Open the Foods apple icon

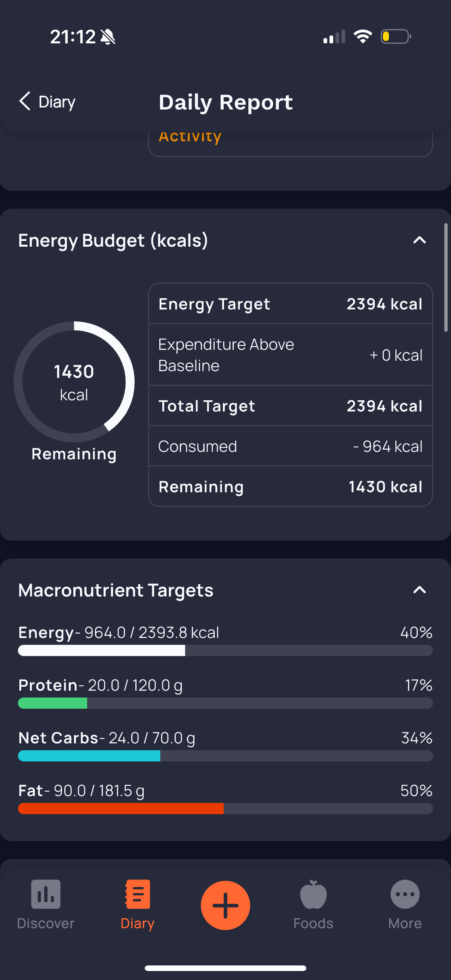313,894
